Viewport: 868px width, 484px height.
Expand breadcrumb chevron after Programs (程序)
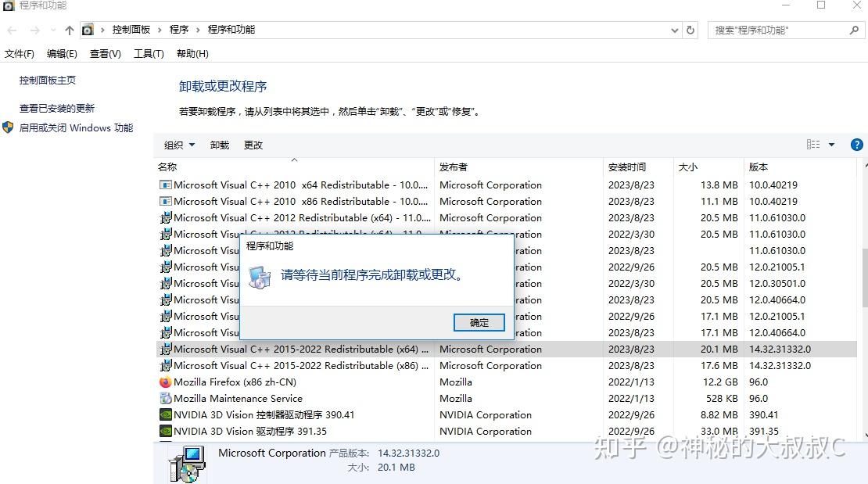point(198,30)
